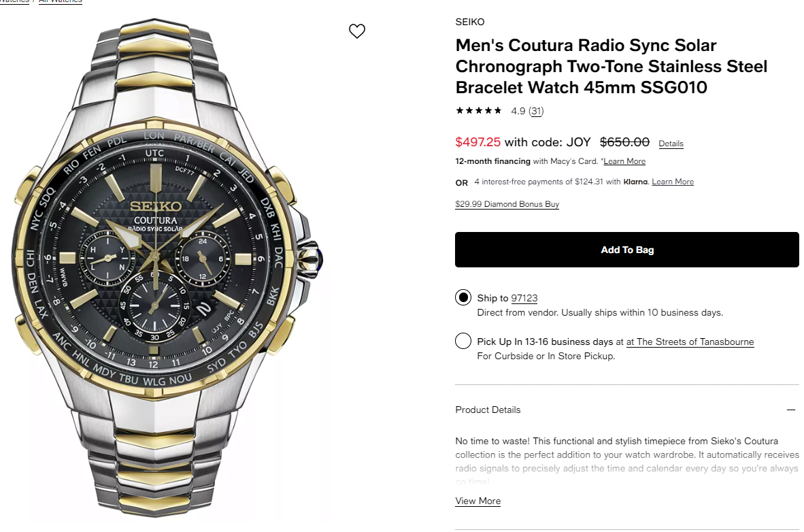804x532 pixels.
Task: Add watch to favorites with heart icon
Action: click(357, 31)
